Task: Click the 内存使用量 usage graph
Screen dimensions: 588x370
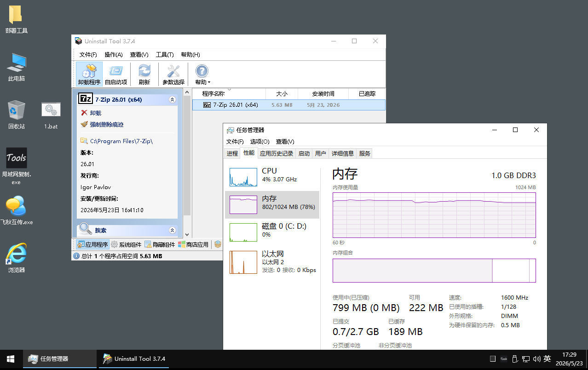Action: click(434, 215)
